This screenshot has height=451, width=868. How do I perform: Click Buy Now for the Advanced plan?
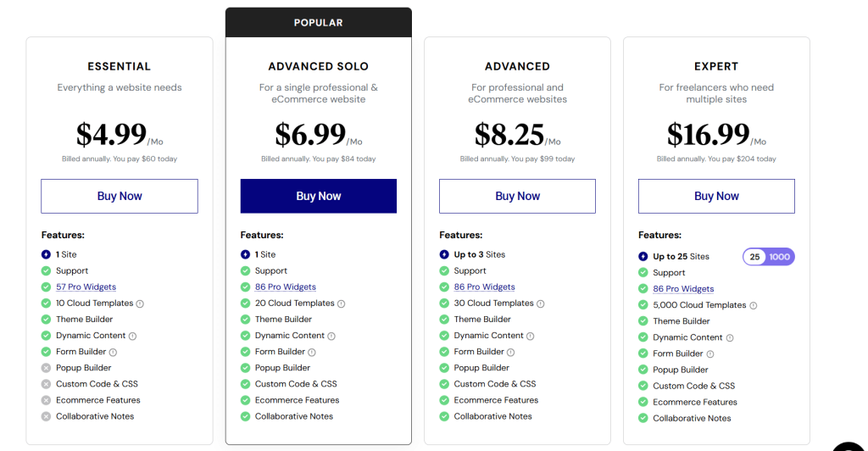[517, 196]
